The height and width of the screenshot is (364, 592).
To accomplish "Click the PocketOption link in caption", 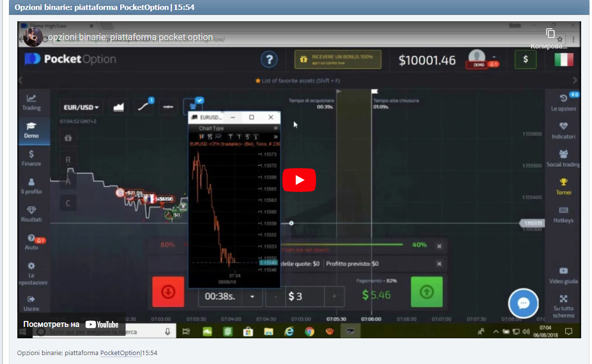I will (x=120, y=353).
